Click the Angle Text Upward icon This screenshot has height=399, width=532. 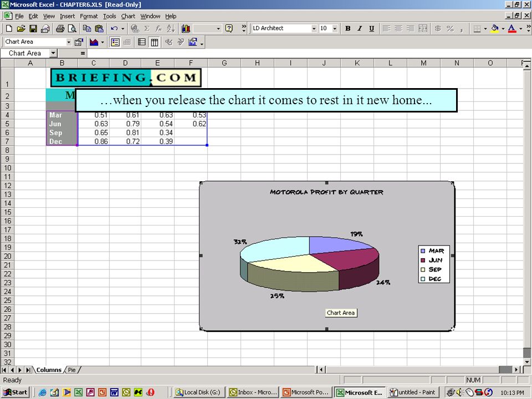point(181,42)
